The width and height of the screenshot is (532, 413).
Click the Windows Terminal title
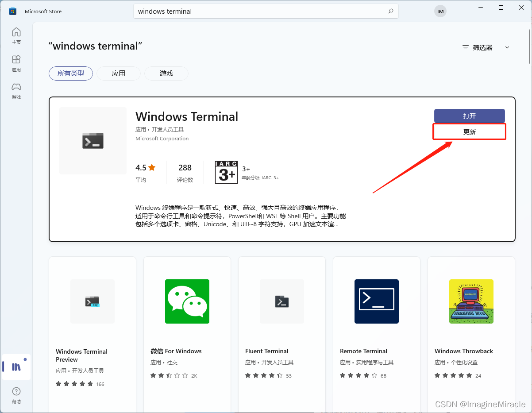coord(187,116)
